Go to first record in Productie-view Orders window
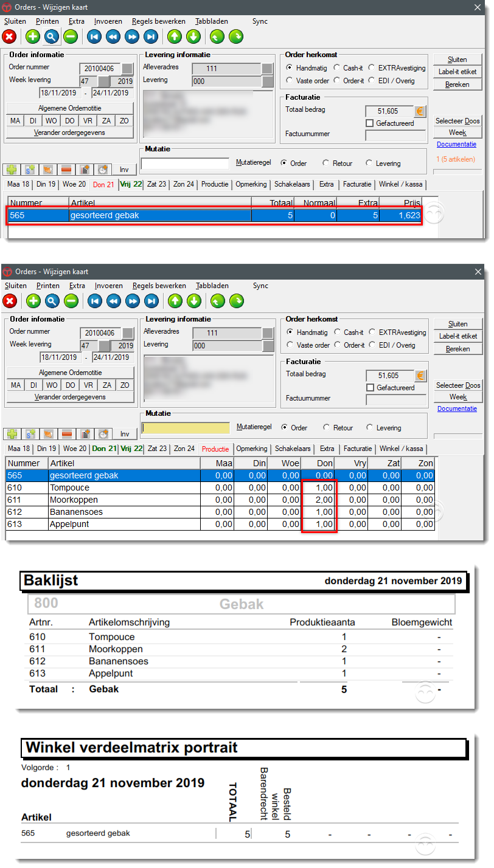This screenshot has width=494, height=868. coord(94,300)
